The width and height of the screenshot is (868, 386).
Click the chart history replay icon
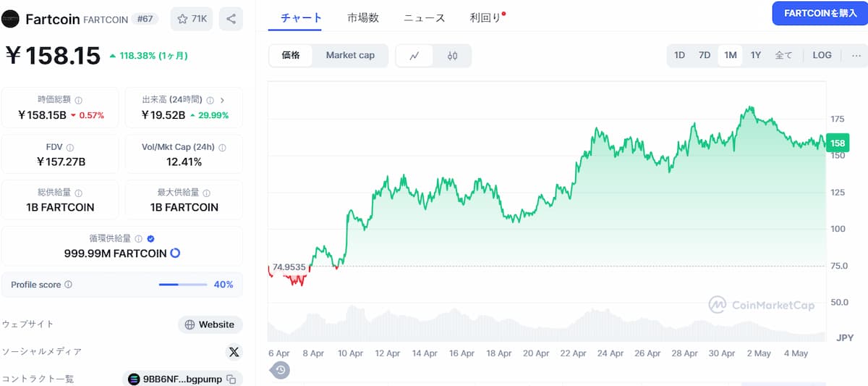(x=281, y=370)
